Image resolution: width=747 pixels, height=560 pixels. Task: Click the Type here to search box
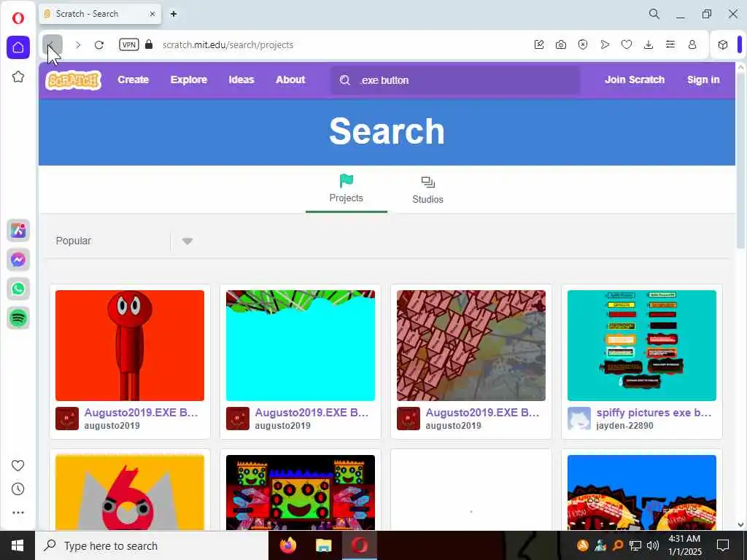pyautogui.click(x=152, y=545)
